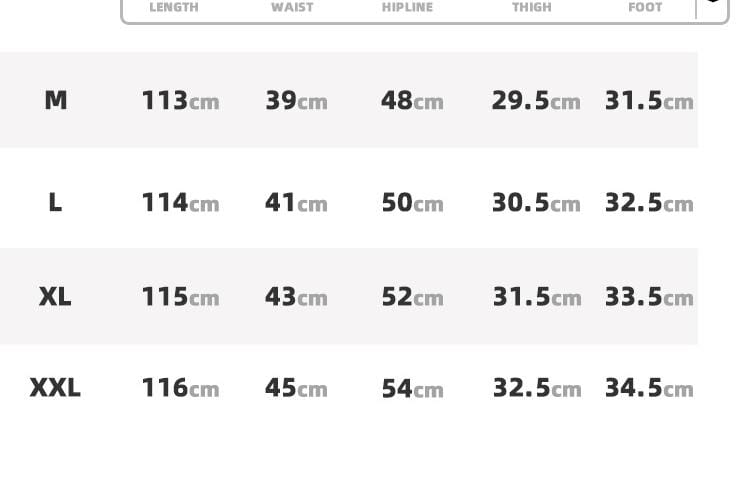
Task: Select the L size row label
Action: click(55, 202)
